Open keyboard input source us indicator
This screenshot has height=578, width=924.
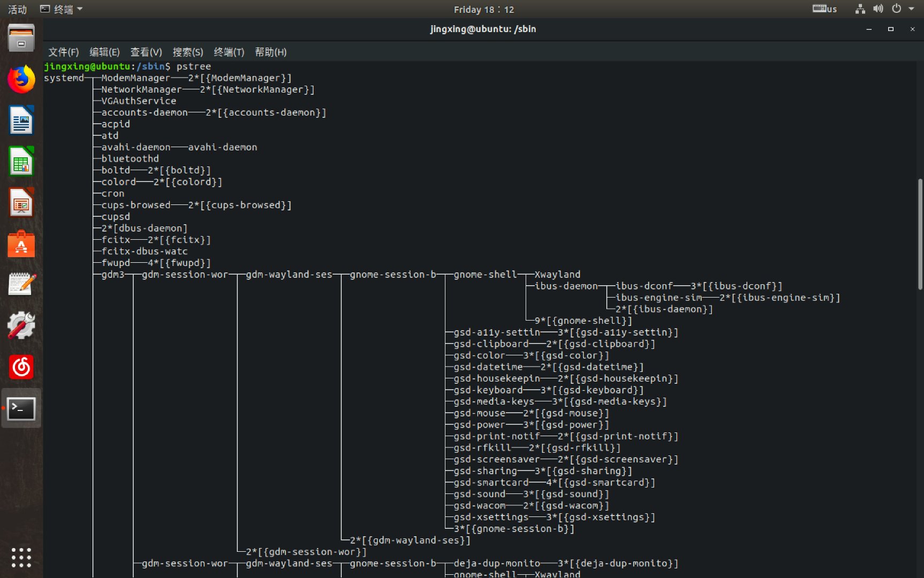(825, 9)
